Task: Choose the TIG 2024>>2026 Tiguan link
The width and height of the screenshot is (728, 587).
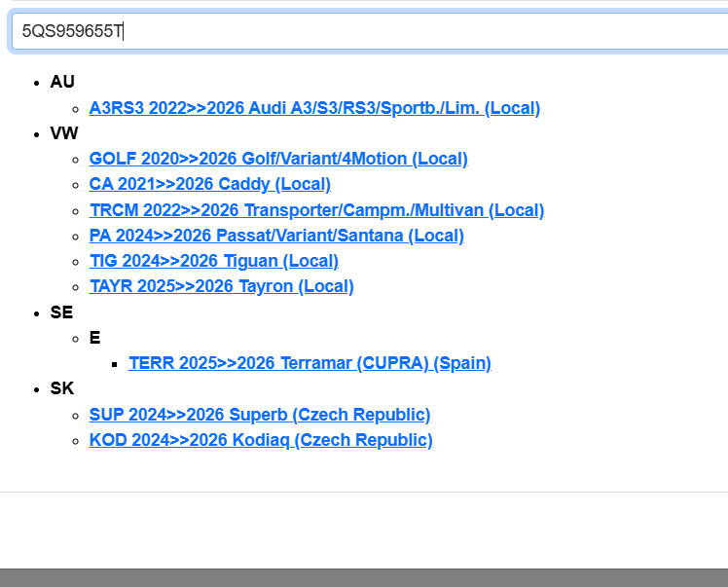Action: pos(214,261)
